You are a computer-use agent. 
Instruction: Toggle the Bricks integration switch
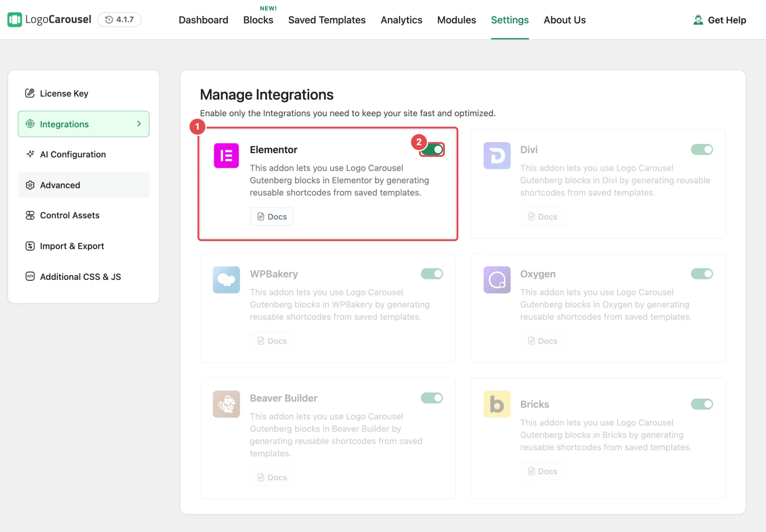coord(702,404)
